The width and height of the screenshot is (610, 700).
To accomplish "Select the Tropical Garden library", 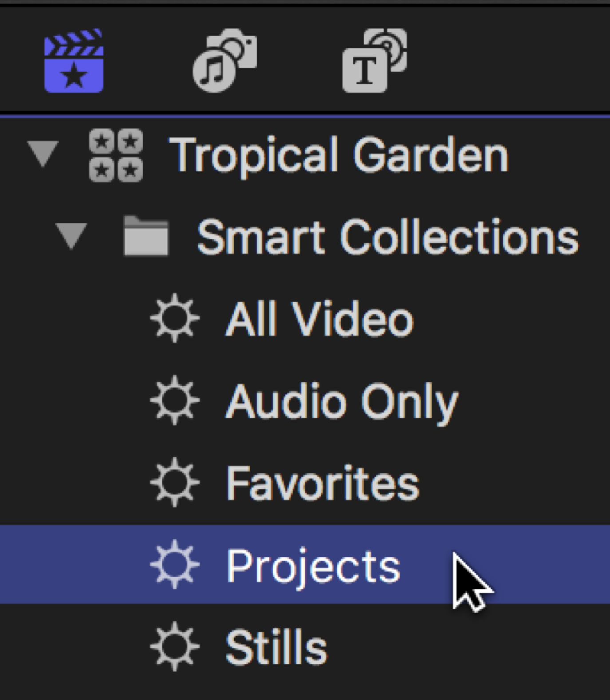I will [338, 155].
